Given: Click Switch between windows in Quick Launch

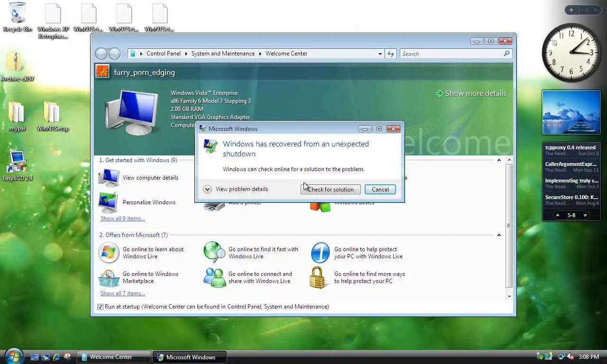Looking at the screenshot, I should pyautogui.click(x=46, y=357).
